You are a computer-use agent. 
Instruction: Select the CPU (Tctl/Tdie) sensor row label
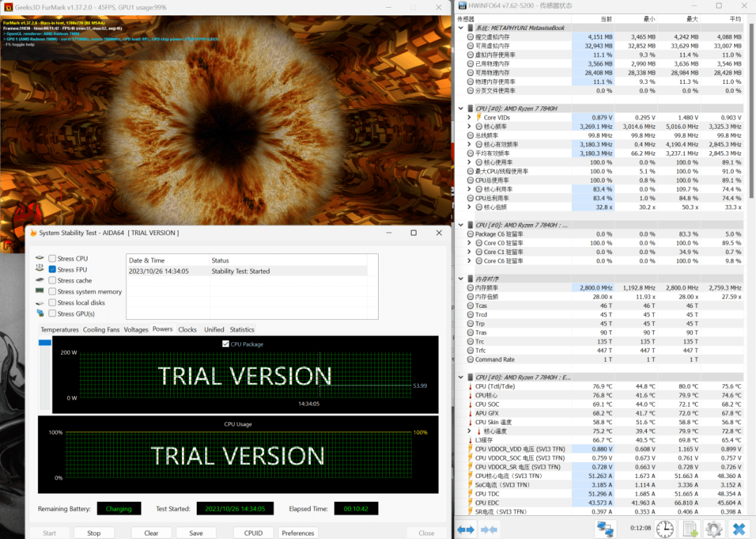pyautogui.click(x=495, y=386)
